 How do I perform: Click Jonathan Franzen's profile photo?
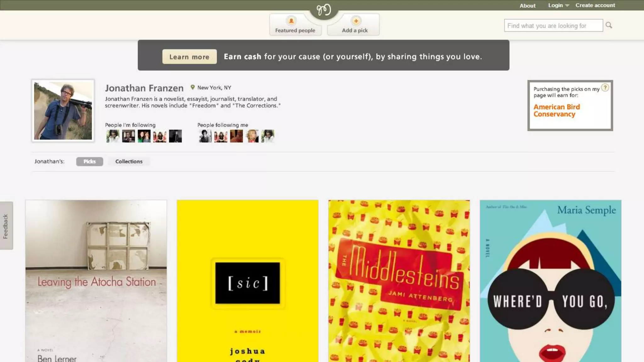(63, 111)
